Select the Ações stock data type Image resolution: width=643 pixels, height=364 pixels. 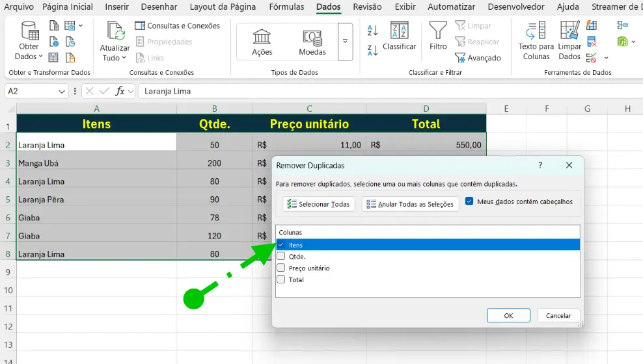click(262, 42)
